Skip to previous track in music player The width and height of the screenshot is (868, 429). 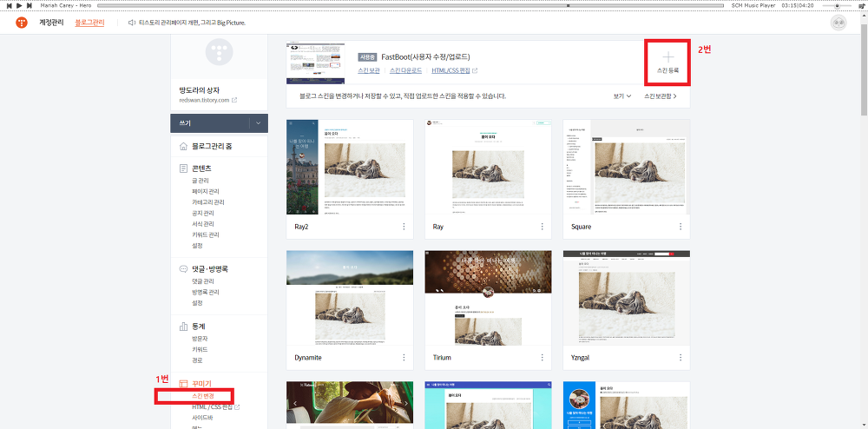click(10, 5)
